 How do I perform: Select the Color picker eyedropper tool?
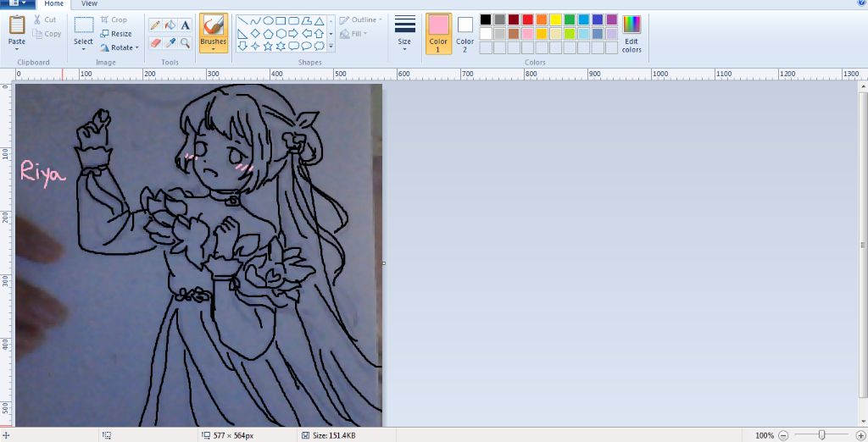coord(170,42)
